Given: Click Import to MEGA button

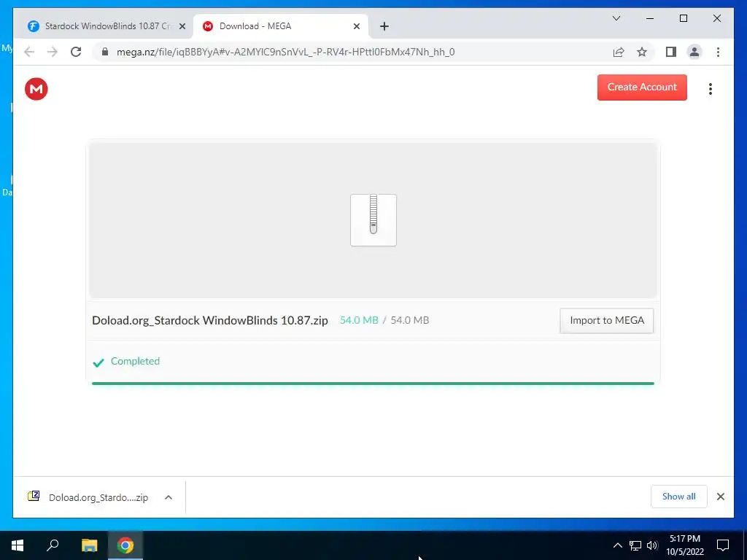Looking at the screenshot, I should pyautogui.click(x=606, y=321).
